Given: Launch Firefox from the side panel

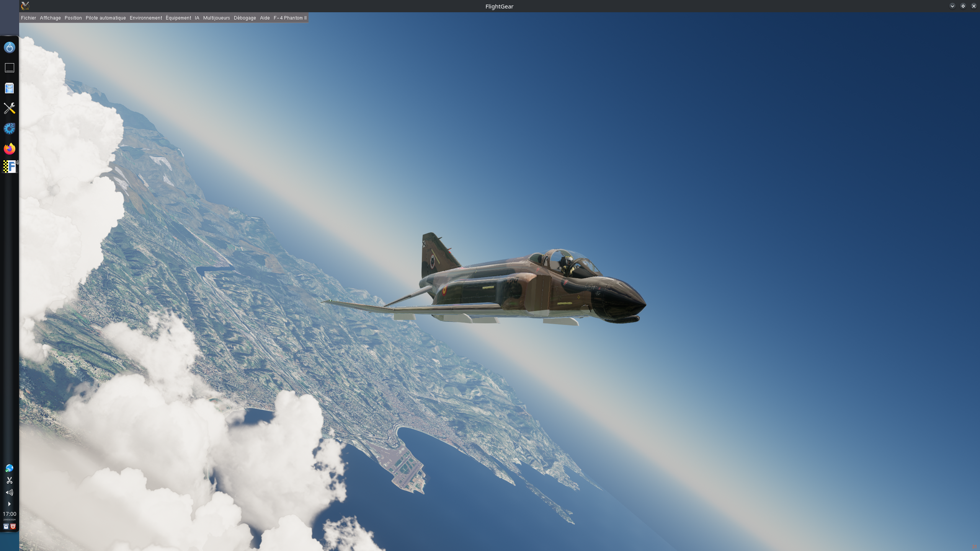Looking at the screenshot, I should 9,148.
